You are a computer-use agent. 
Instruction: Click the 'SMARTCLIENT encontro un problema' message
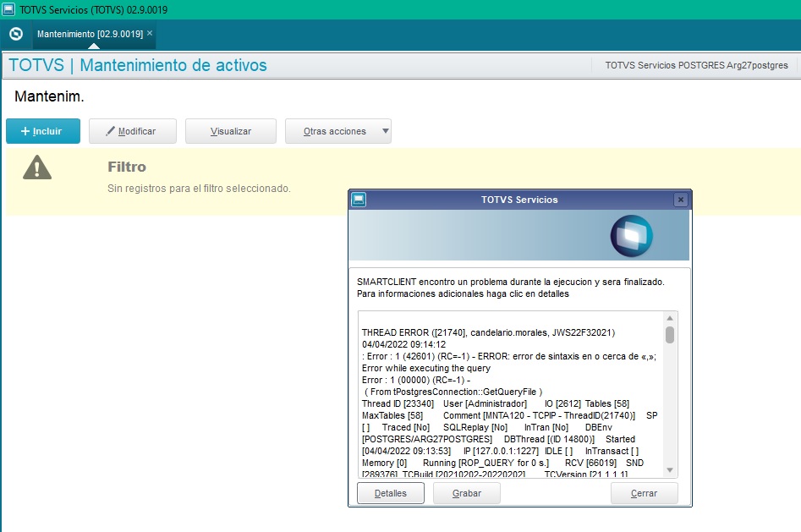point(511,282)
